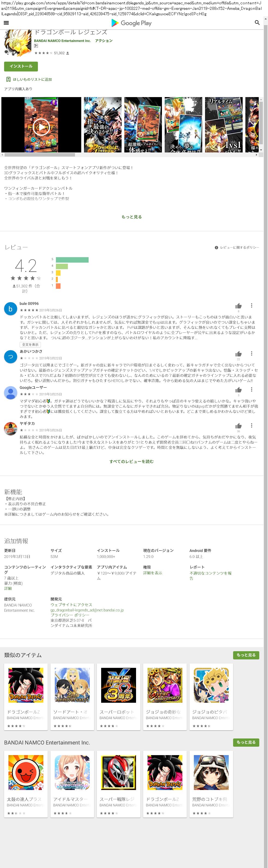268x868 pixels.
Task: Click the search magnifier icon
Action: tap(257, 23)
